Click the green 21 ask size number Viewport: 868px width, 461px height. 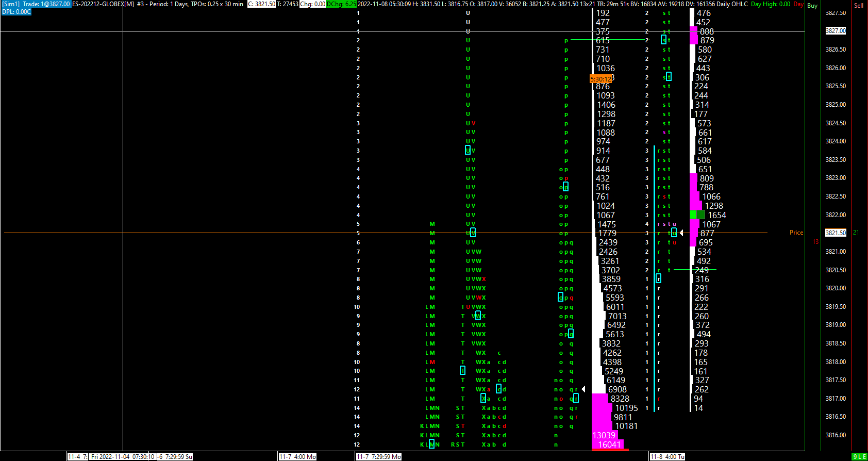856,233
